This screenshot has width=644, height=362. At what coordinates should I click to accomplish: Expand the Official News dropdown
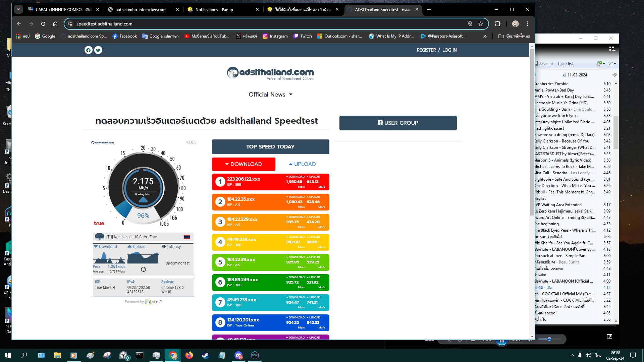[x=270, y=95]
